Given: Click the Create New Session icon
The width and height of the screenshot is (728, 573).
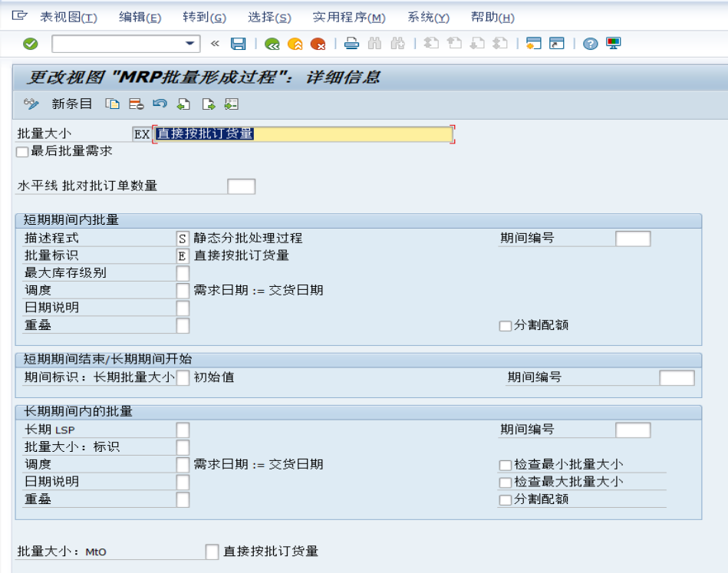Looking at the screenshot, I should tap(533, 44).
